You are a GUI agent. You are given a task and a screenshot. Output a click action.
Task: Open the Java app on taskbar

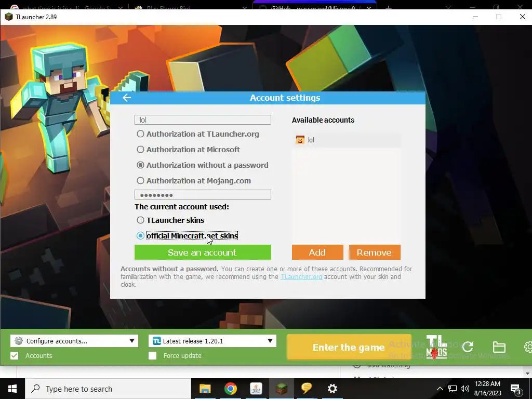[x=256, y=389]
